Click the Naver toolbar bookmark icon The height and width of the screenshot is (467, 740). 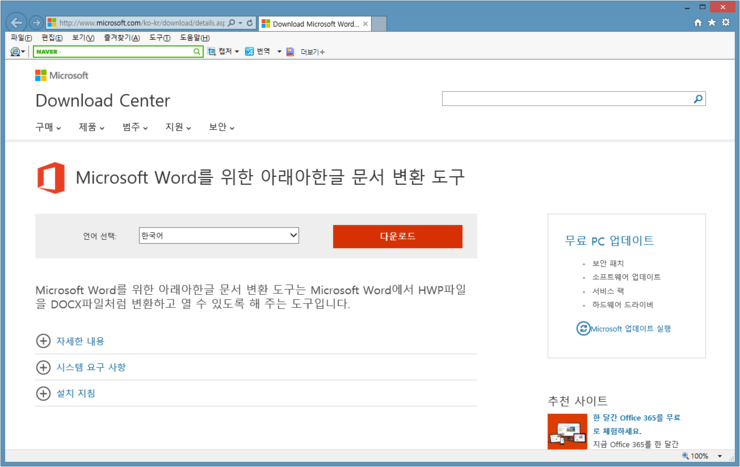click(x=290, y=51)
